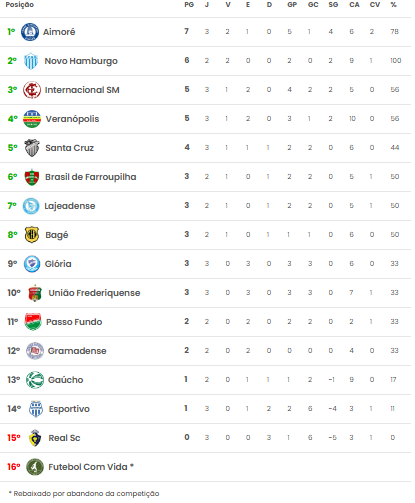Screen dimensions: 415x503
Task: Open the Passo Fundo team name
Action: click(x=74, y=322)
